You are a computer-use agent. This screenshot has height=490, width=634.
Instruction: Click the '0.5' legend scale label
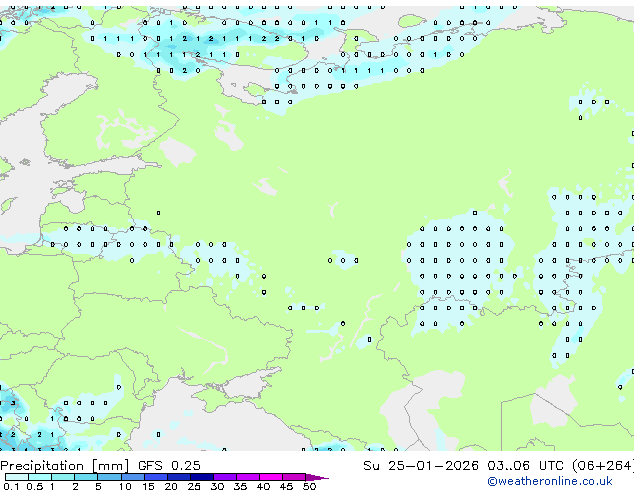point(35,486)
